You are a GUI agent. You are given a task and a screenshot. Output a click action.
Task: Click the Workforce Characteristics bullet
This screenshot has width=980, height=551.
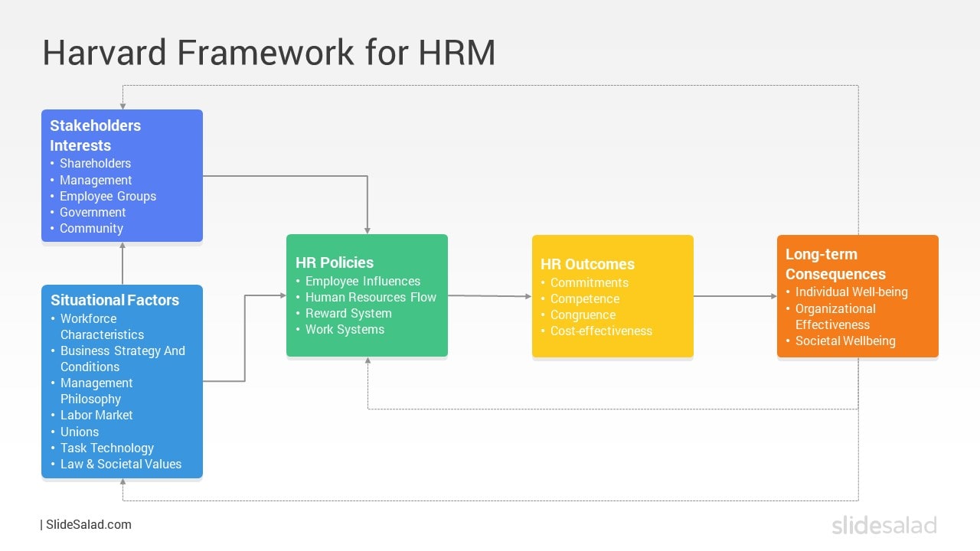pos(102,327)
